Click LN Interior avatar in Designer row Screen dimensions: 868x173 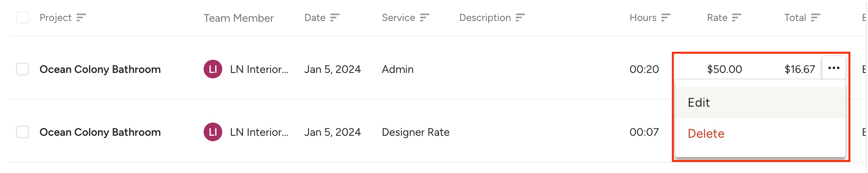(x=213, y=132)
